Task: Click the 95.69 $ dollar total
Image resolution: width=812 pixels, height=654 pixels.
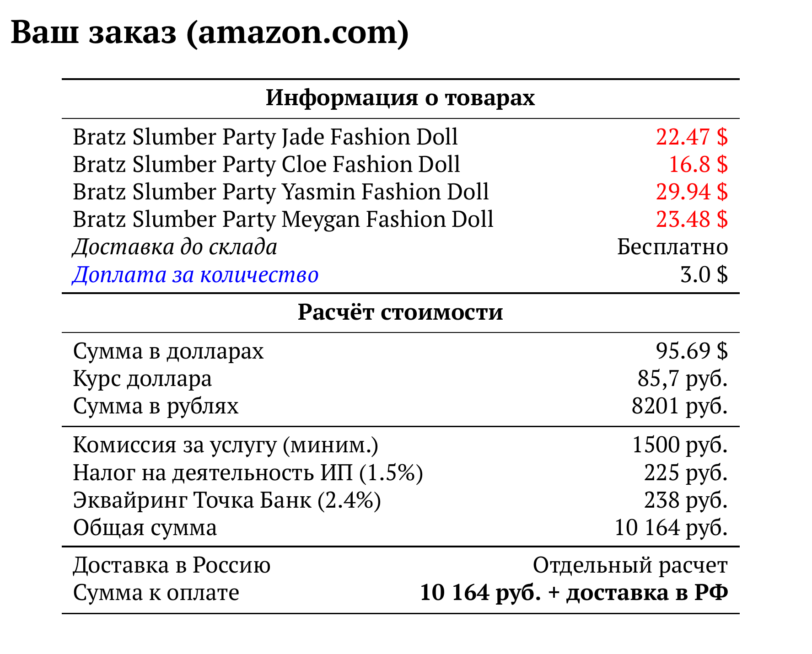Action: 691,351
